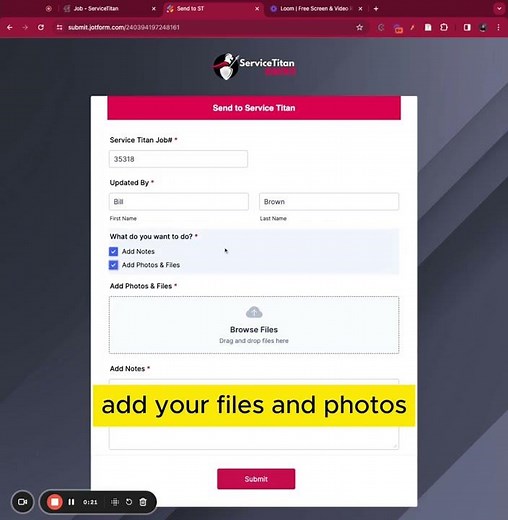Viewport: 508px width, 520px height.
Task: Click the First Name field containing Bill
Action: [x=179, y=202]
